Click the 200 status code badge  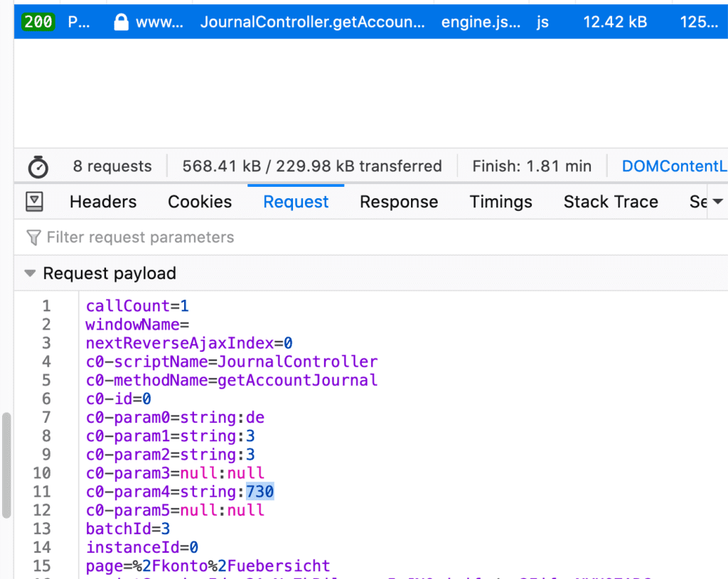38,22
